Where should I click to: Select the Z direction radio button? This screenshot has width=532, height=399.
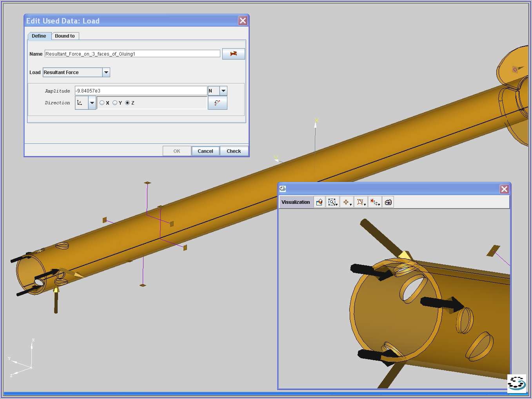[127, 103]
